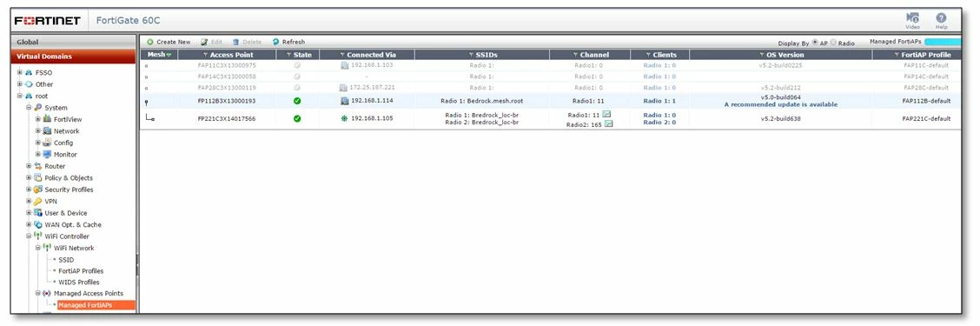Open the Virtual Domains section
980x326 pixels.
[x=73, y=57]
